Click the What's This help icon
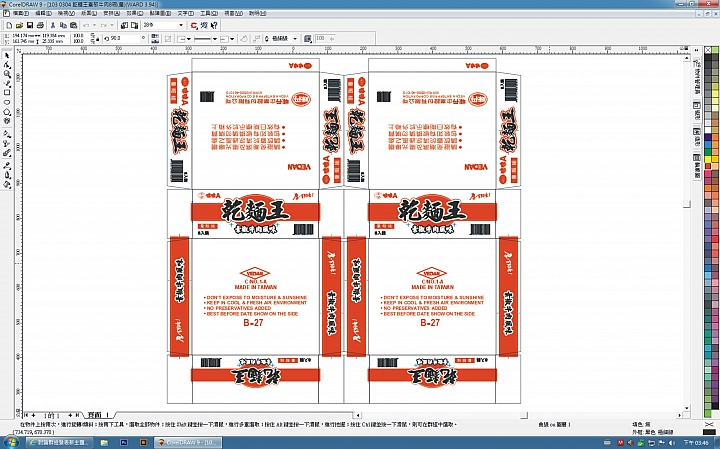 click(214, 25)
